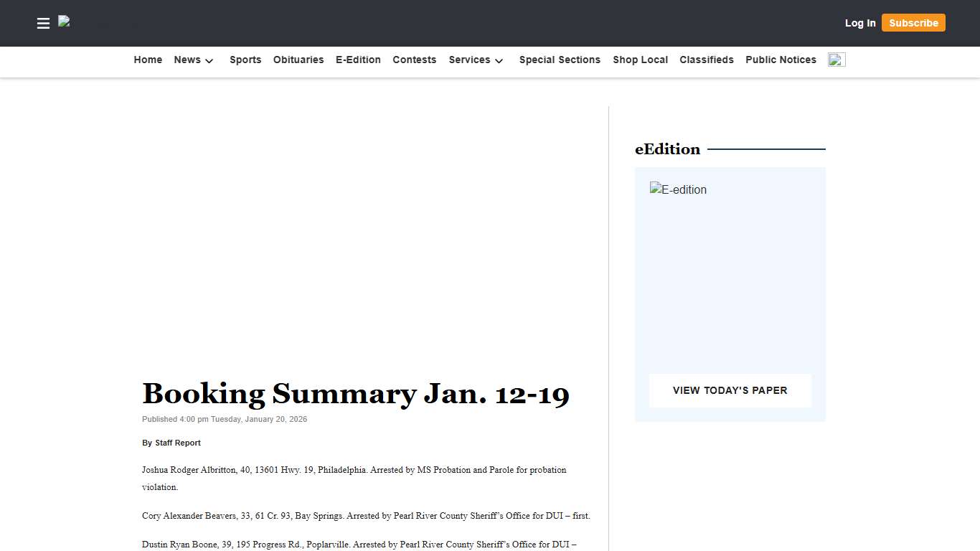Click the E-edition preview image
980x551 pixels.
pyautogui.click(x=678, y=189)
